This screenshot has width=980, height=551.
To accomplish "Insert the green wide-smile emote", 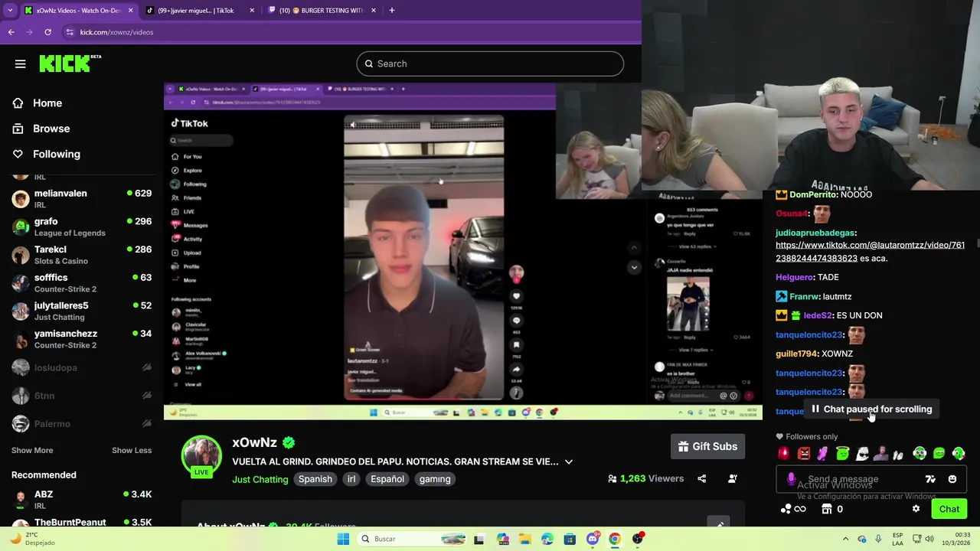I will pyautogui.click(x=939, y=454).
